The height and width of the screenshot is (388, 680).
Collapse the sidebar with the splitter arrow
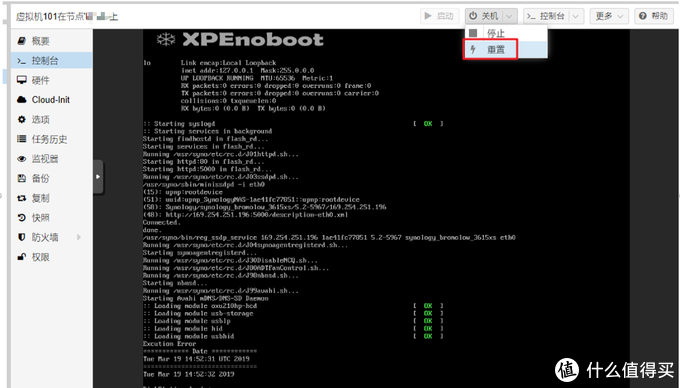(98, 177)
